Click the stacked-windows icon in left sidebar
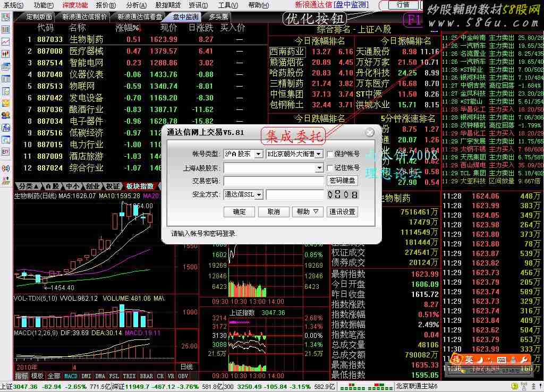The height and width of the screenshot is (392, 544). pyautogui.click(x=5, y=66)
